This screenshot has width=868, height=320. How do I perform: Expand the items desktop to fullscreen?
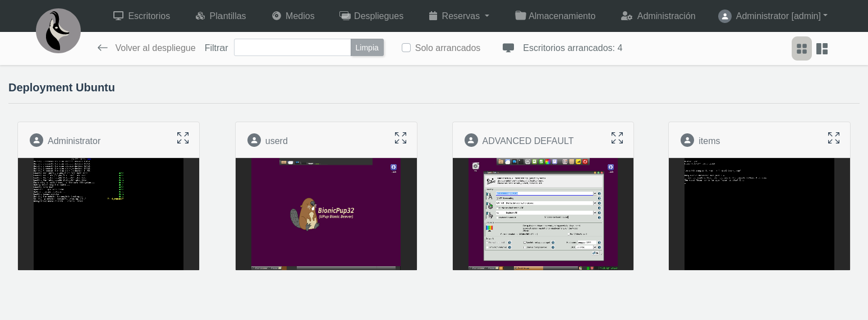click(834, 138)
